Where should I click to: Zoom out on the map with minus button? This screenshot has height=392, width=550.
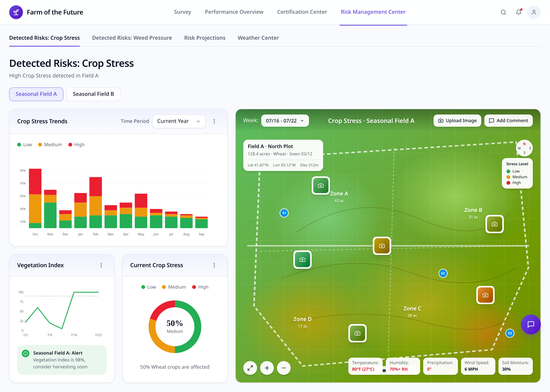(284, 368)
